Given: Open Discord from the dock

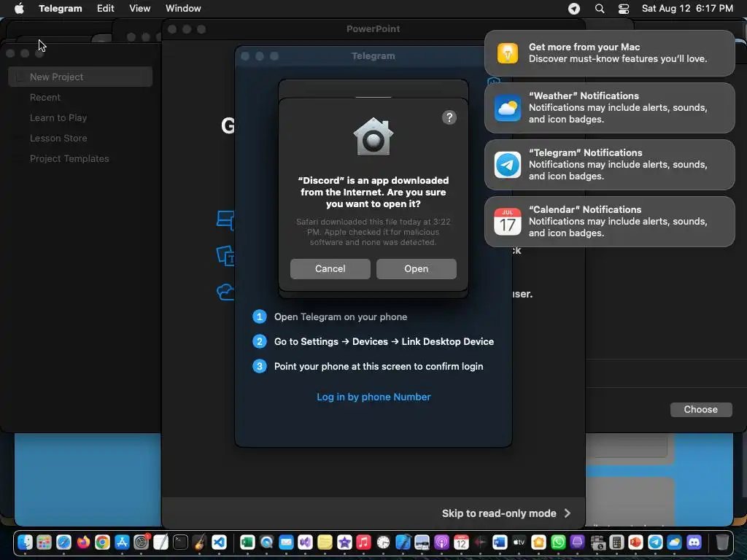Looking at the screenshot, I should pyautogui.click(x=694, y=542).
